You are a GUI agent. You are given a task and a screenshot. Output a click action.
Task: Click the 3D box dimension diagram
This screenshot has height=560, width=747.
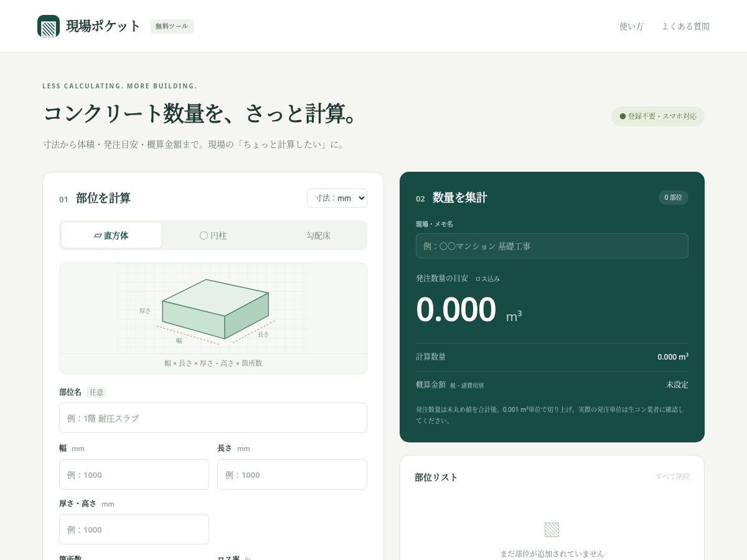point(213,309)
